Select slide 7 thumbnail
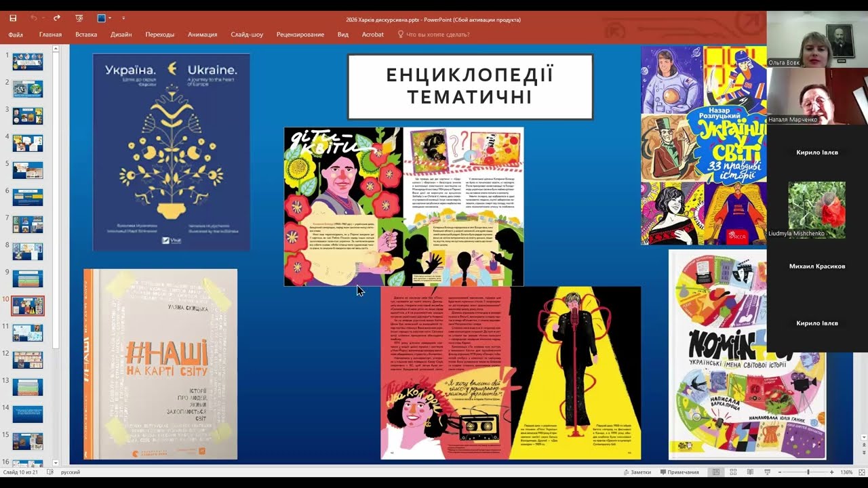The width and height of the screenshot is (868, 488). [x=28, y=224]
